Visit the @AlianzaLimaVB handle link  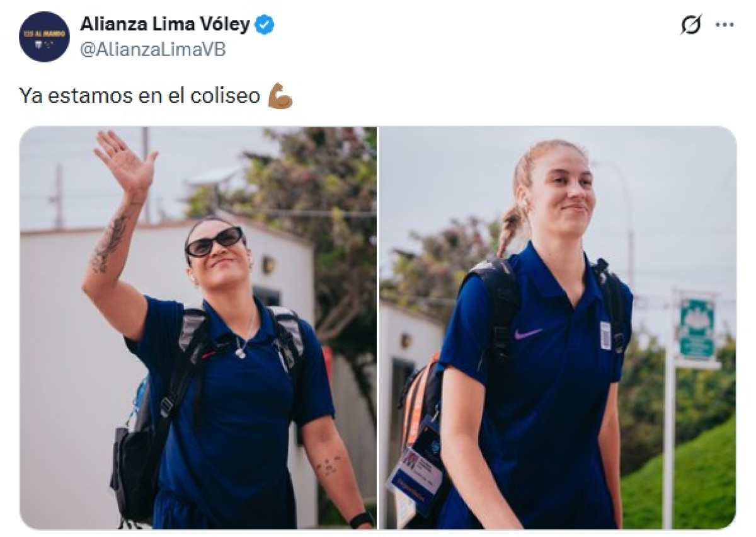pos(152,50)
